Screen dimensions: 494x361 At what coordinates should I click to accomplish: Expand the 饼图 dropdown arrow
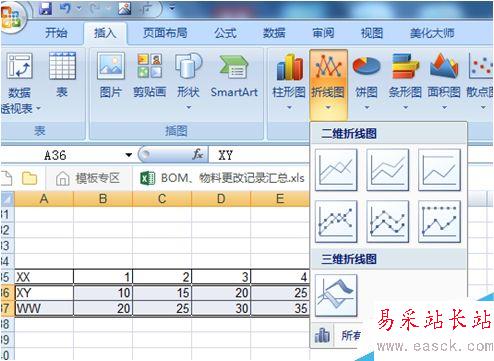(367, 107)
